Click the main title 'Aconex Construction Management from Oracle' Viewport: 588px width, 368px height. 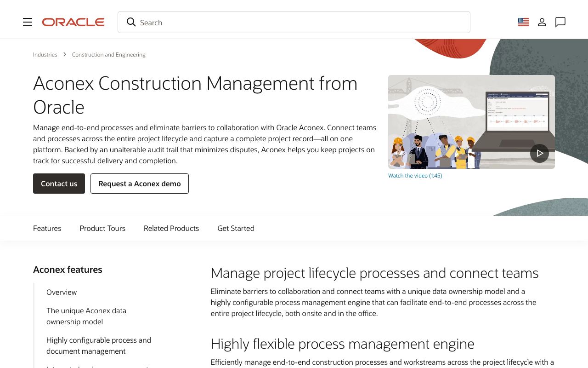point(195,95)
